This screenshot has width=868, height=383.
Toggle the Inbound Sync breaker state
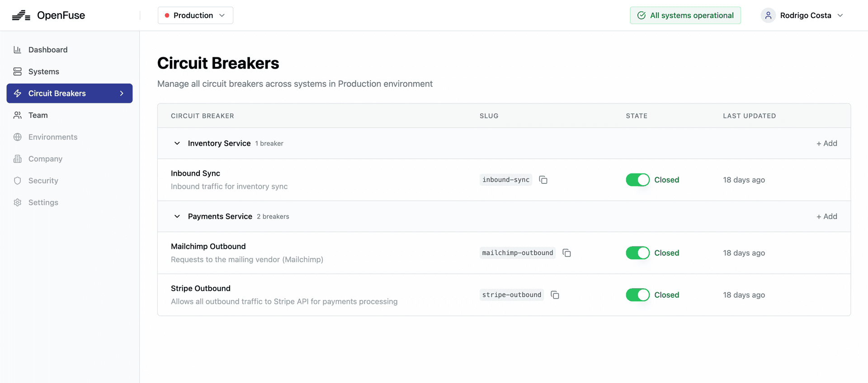click(637, 180)
